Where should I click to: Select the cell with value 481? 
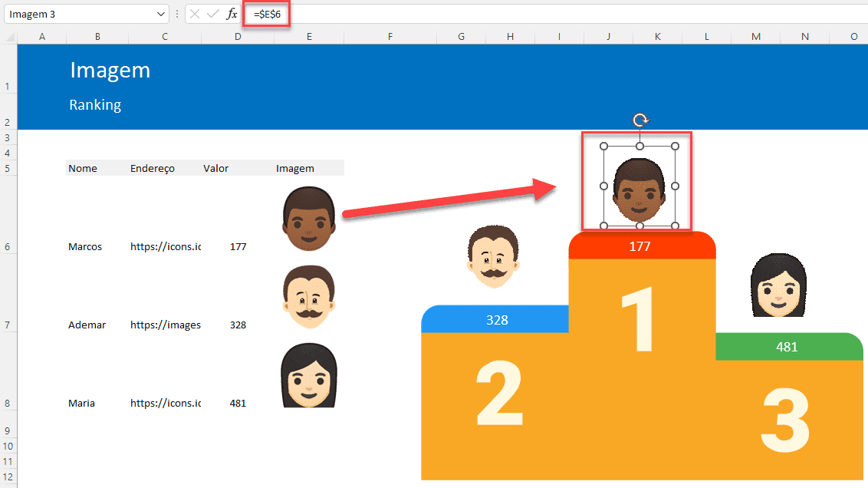(x=238, y=403)
